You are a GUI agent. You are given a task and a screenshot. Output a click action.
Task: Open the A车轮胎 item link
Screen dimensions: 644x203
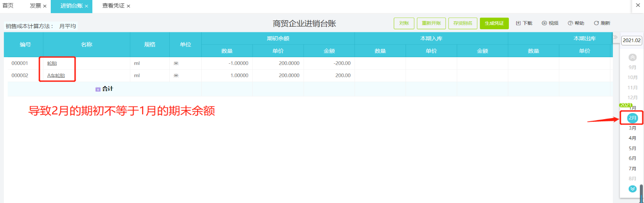coord(56,76)
